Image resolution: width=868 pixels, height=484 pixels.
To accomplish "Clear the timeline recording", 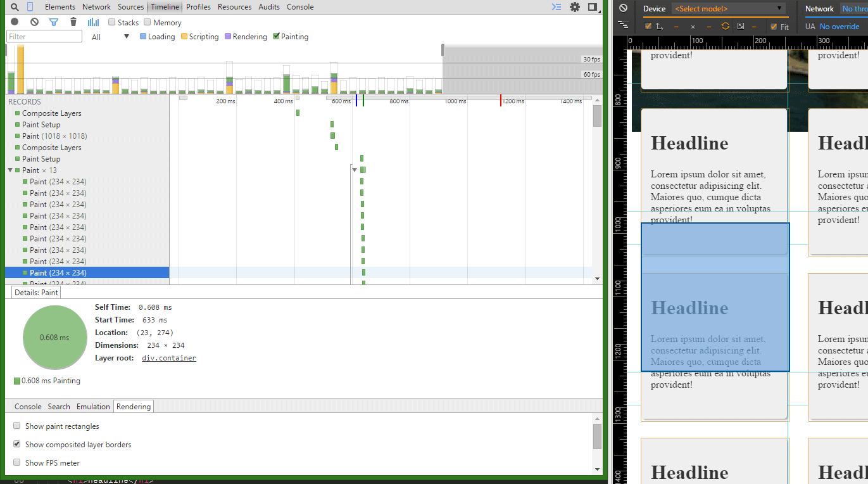I will (x=34, y=22).
